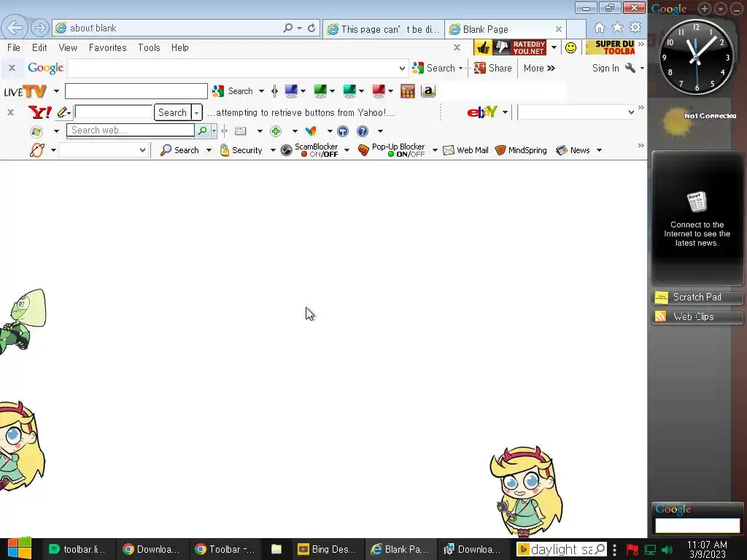
Task: Expand the LiveTV logo dropdown arrow
Action: tap(56, 91)
